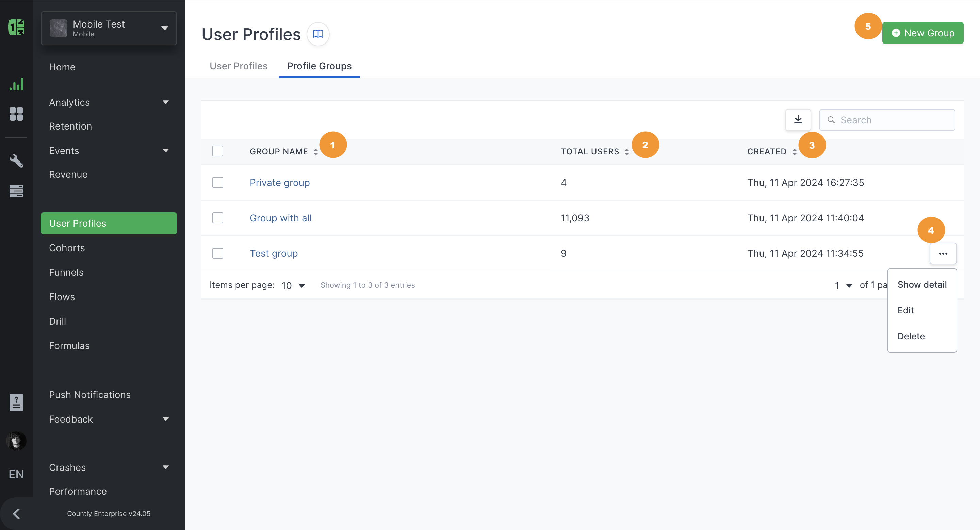
Task: Open Funnels in sidebar
Action: tap(66, 273)
